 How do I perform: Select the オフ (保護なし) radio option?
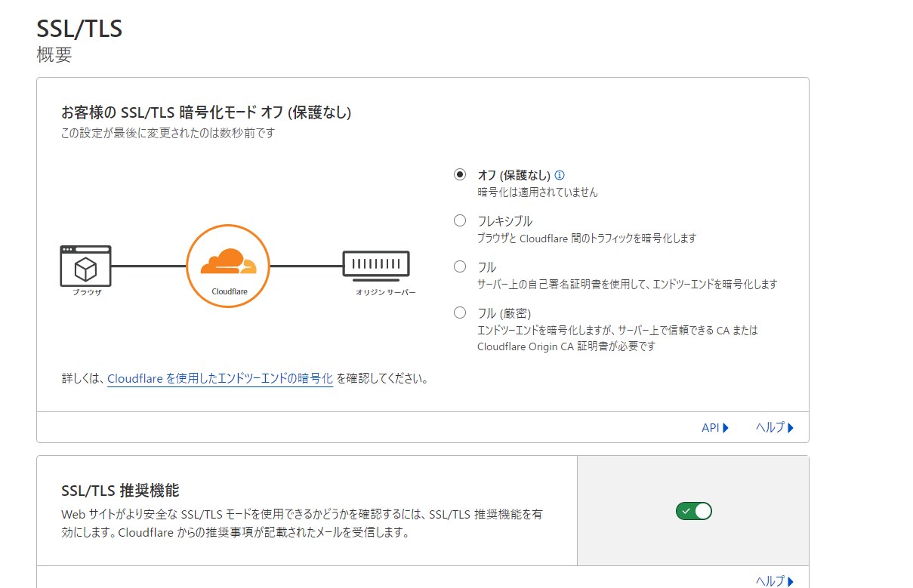click(460, 174)
